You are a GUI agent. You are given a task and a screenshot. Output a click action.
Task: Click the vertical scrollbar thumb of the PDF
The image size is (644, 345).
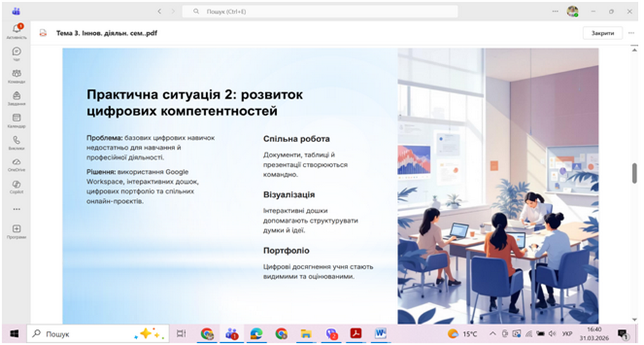634,174
